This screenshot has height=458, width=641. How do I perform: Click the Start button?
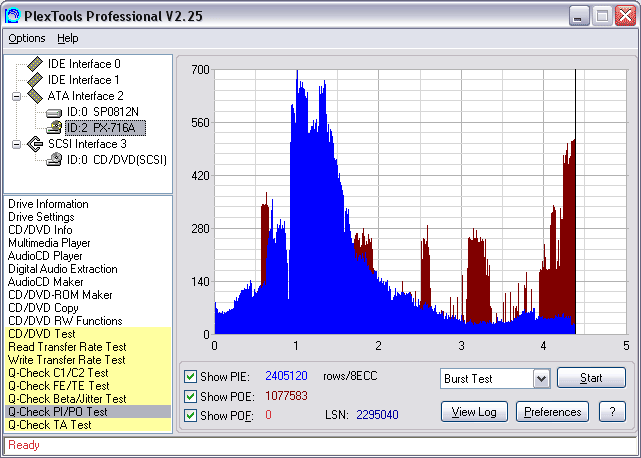(x=591, y=378)
